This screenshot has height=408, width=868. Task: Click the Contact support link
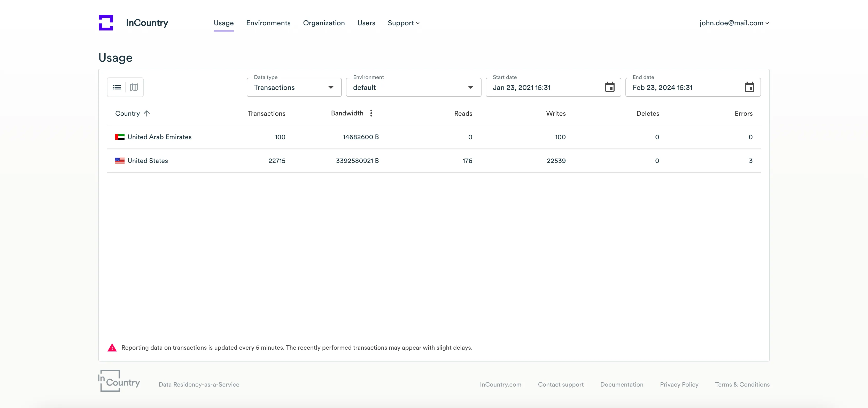(x=560, y=385)
